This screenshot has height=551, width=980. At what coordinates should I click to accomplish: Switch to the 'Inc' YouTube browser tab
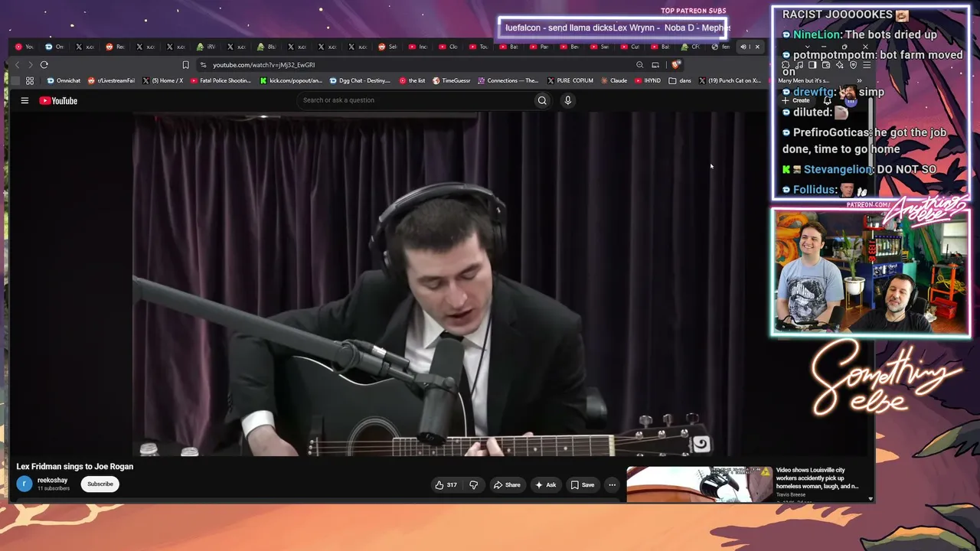418,47
